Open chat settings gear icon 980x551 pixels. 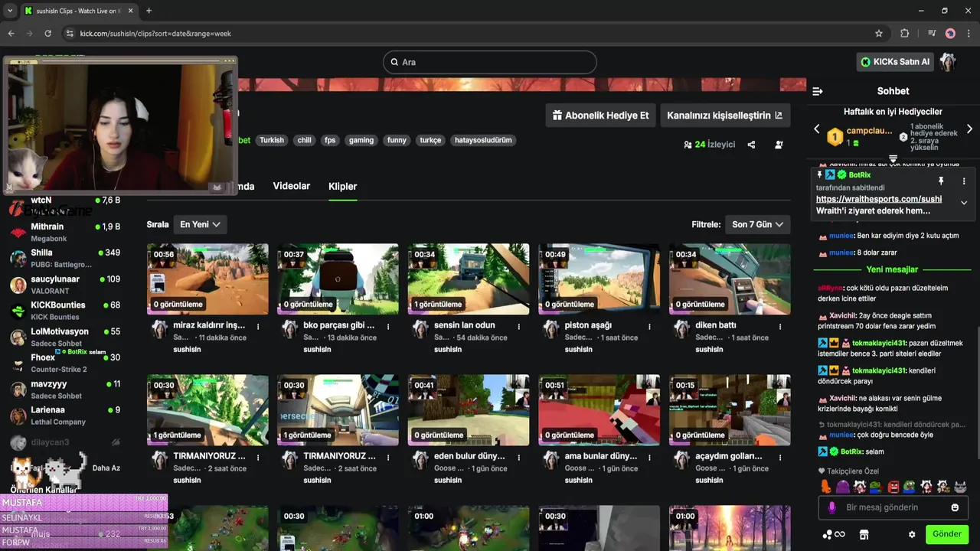(912, 534)
